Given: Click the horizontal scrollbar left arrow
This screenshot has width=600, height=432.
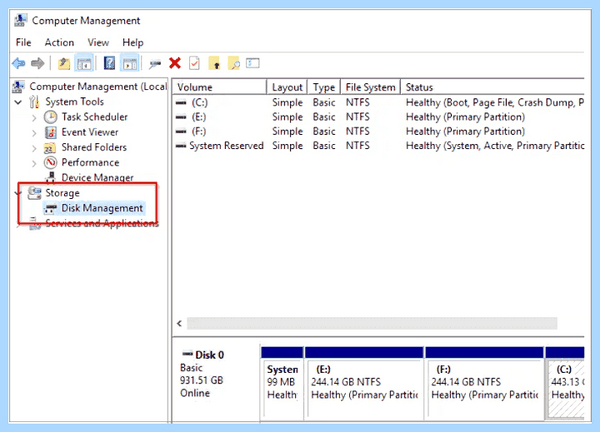Looking at the screenshot, I should (179, 323).
